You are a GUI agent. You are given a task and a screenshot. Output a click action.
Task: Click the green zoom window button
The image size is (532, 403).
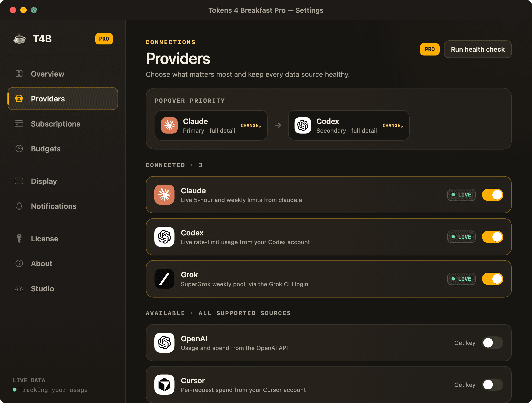34,10
